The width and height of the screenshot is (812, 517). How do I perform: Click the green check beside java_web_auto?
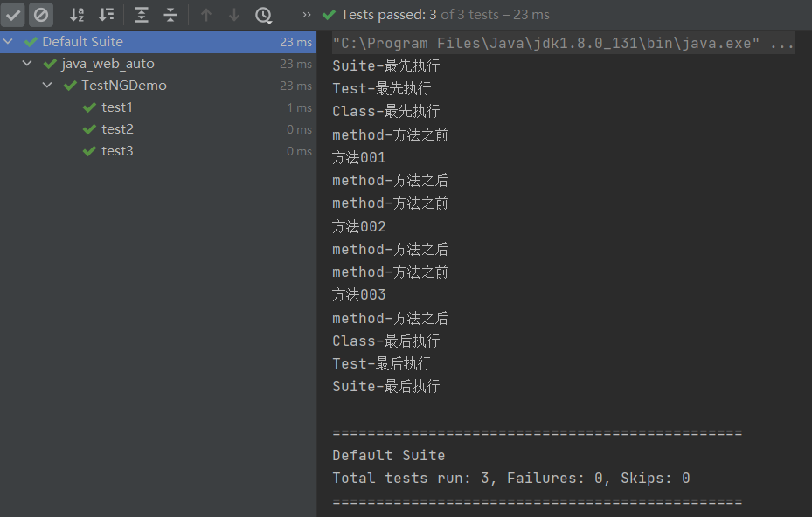click(x=50, y=64)
